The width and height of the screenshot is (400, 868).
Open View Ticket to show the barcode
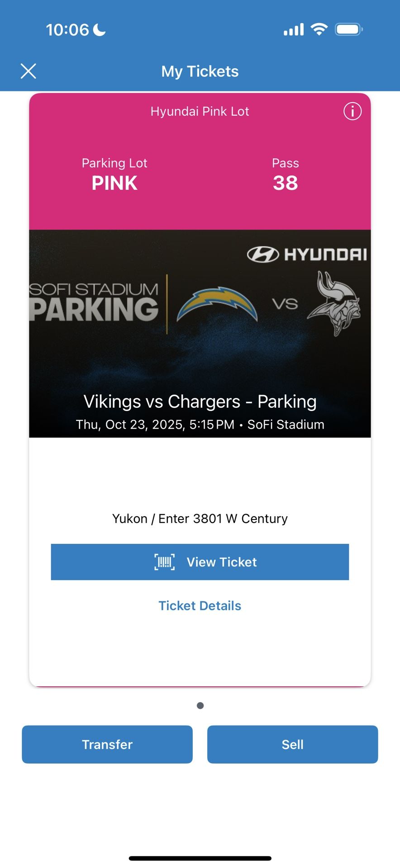[x=200, y=562]
